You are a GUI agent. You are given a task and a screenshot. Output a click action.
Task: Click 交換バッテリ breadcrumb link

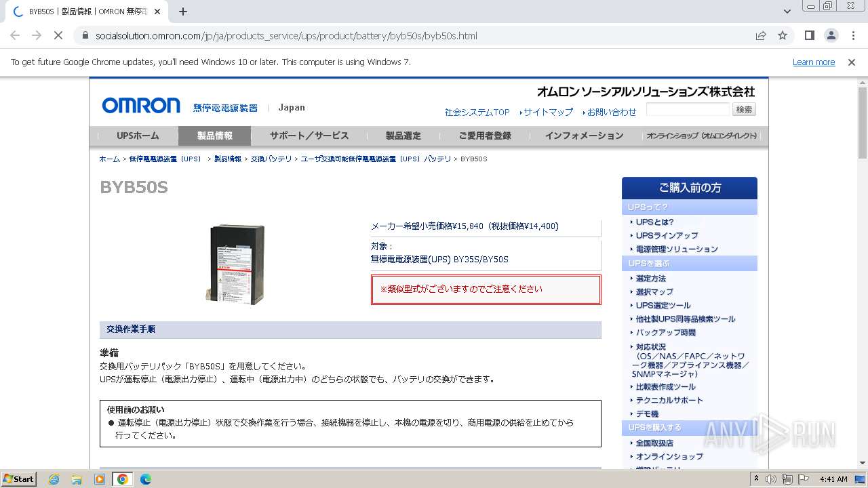271,159
